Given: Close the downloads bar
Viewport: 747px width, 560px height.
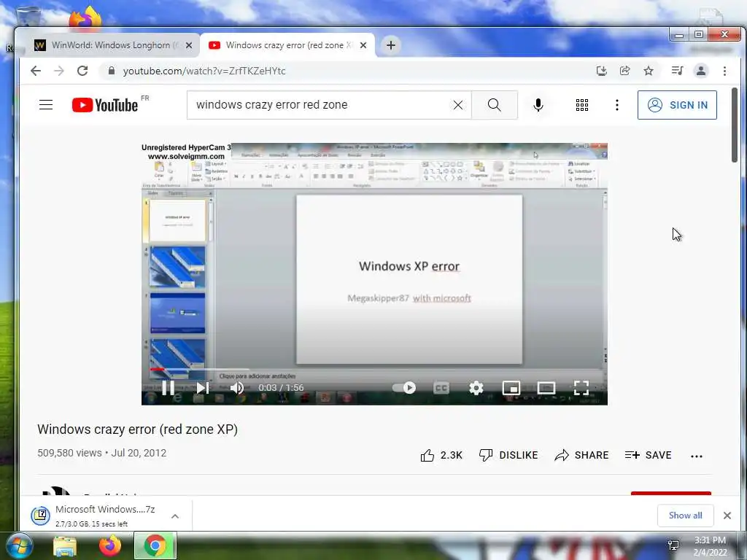Looking at the screenshot, I should tap(727, 516).
